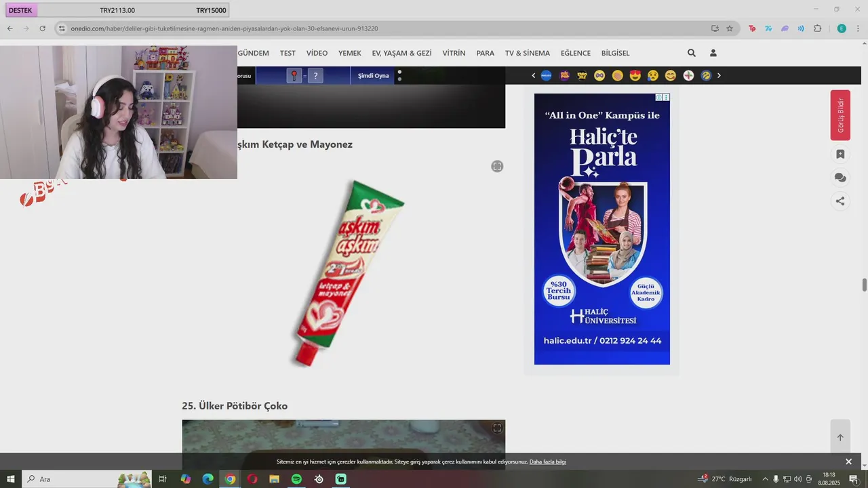Open the blue sound-wave browser extension
Screen dimensions: 868x488
(801, 28)
